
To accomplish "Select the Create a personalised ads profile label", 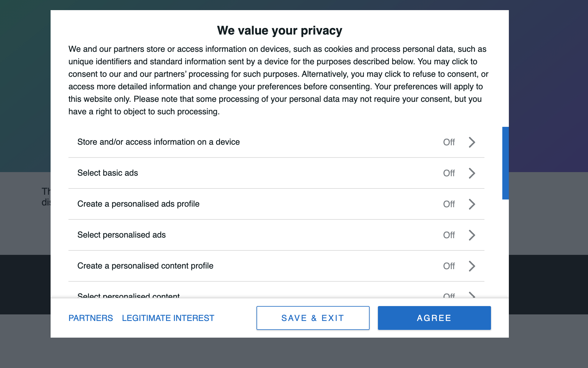I will (138, 204).
